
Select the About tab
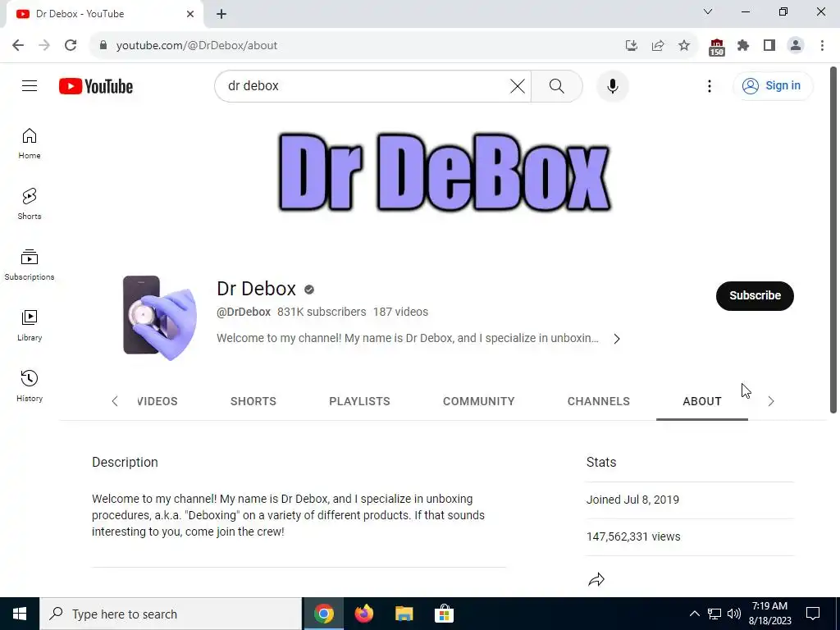tap(702, 401)
